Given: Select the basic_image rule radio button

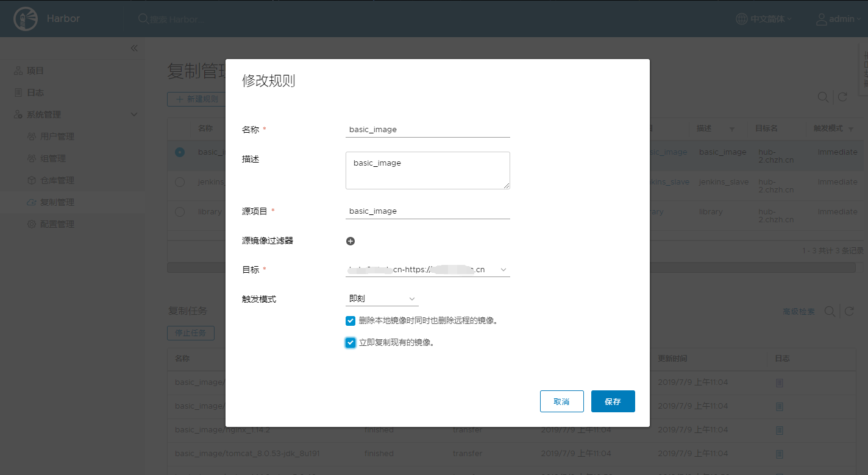Looking at the screenshot, I should pos(180,152).
